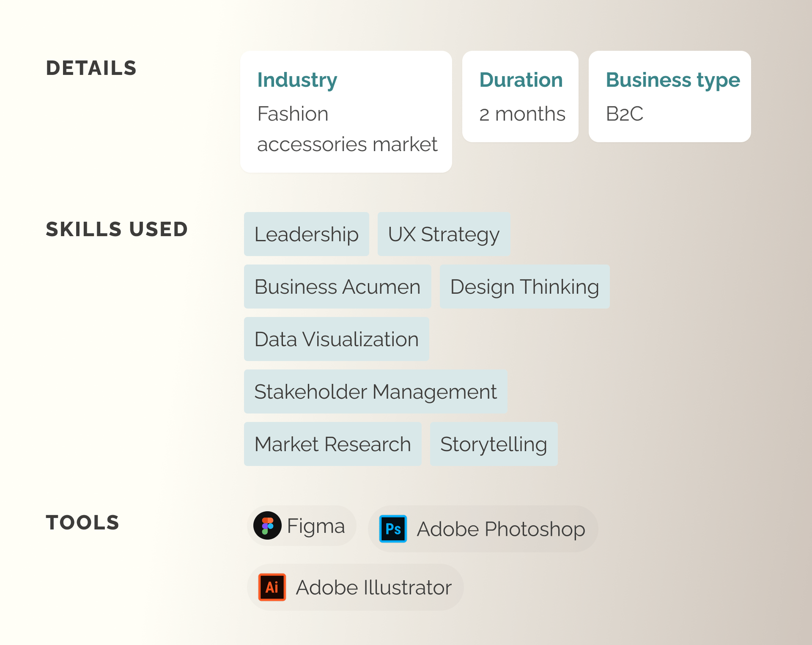Click the Adobe Photoshop tool label
812x645 pixels.
point(501,529)
